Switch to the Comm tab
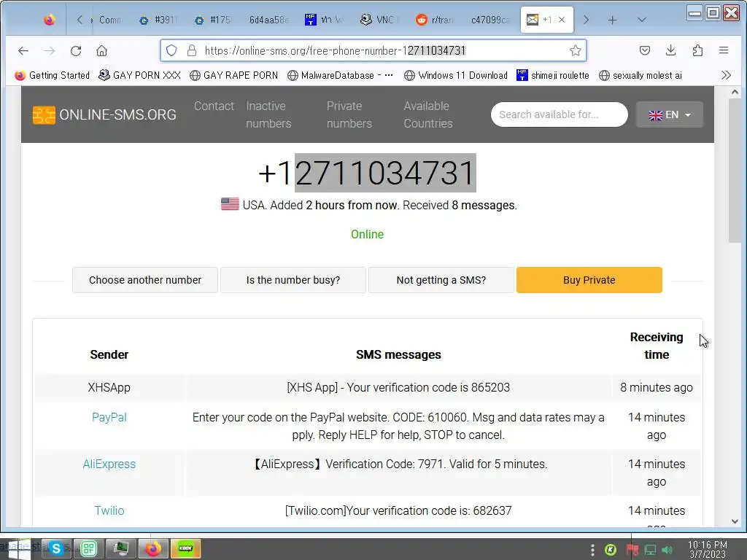Image resolution: width=747 pixels, height=560 pixels. 109,20
